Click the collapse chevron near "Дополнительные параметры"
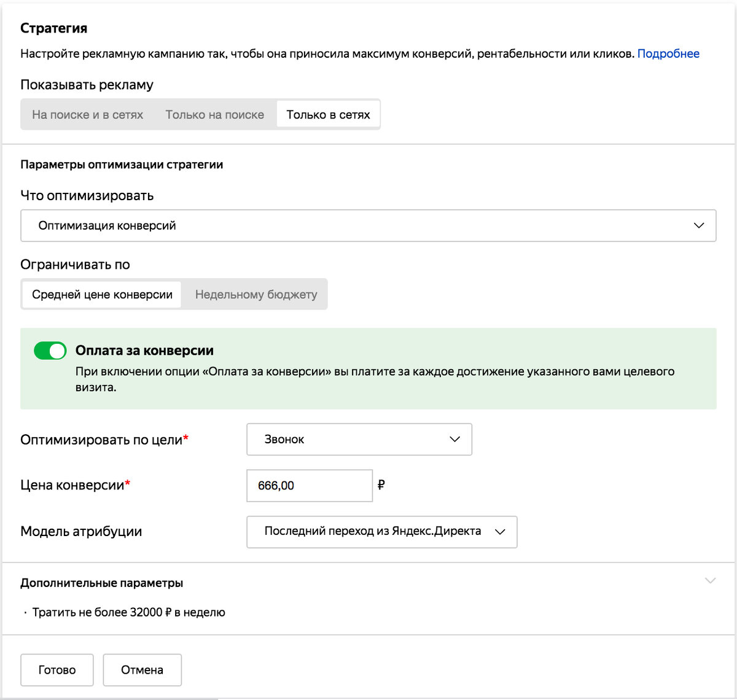 click(711, 579)
